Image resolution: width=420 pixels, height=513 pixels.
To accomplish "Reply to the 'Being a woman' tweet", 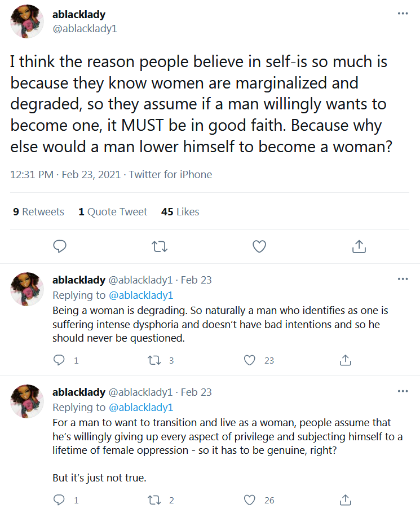I will coord(60,360).
